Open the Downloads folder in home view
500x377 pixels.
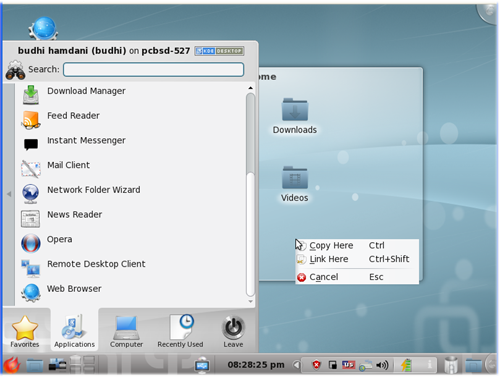tap(295, 115)
